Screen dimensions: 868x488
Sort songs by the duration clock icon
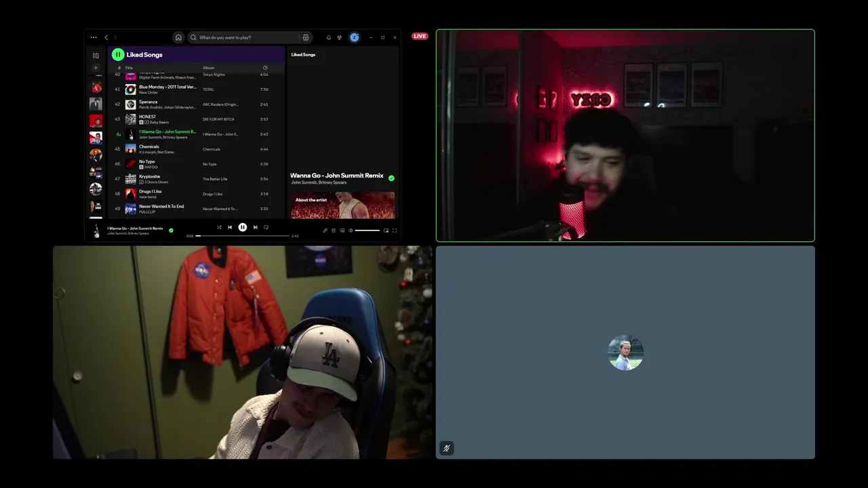pos(265,68)
